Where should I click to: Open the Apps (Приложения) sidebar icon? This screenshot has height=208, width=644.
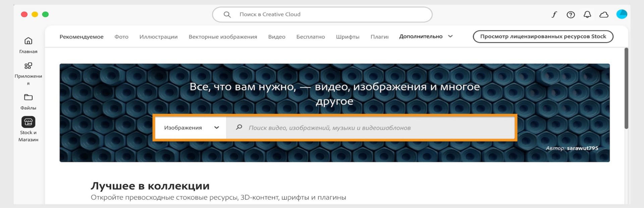pos(28,66)
